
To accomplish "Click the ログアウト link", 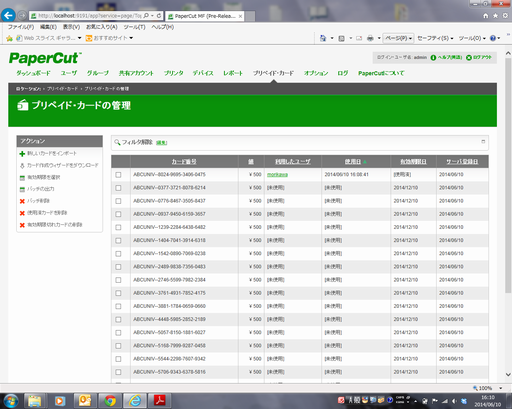I will coord(482,58).
